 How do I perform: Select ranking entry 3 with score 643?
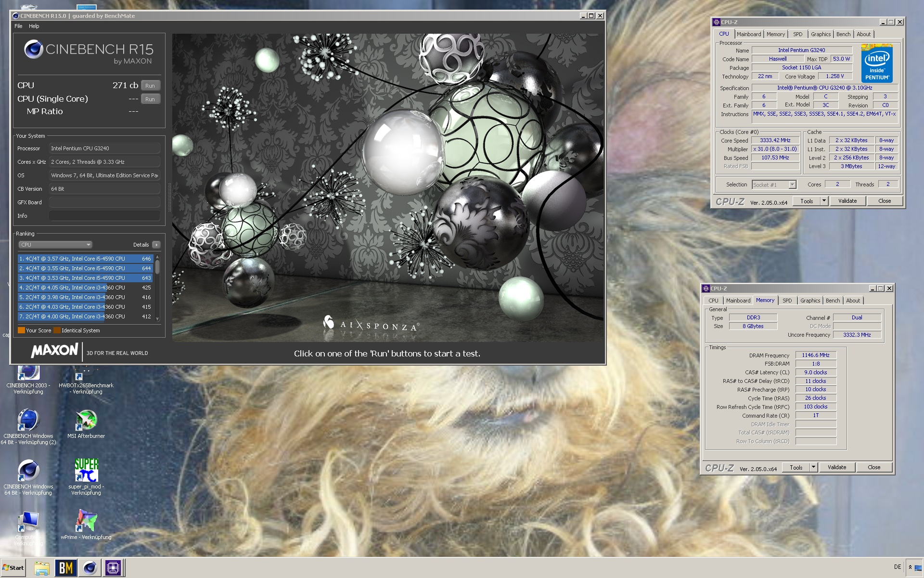tap(85, 278)
